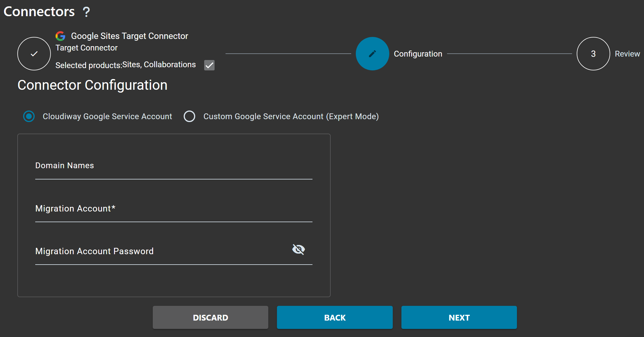Click the Google Sites Target Connector title

coord(130,36)
